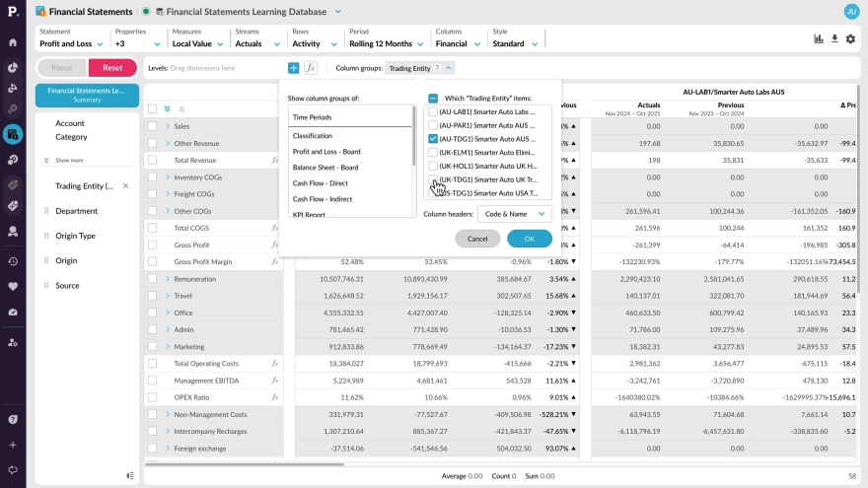Click the fx icon on Management EBITDA row
Image resolution: width=868 pixels, height=488 pixels.
tap(274, 381)
